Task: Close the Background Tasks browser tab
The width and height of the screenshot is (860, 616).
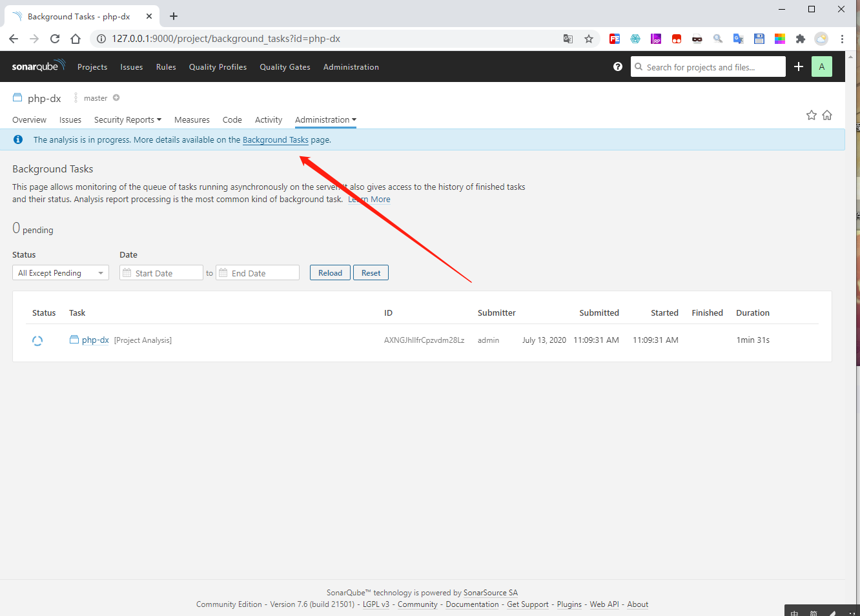Action: (x=149, y=16)
